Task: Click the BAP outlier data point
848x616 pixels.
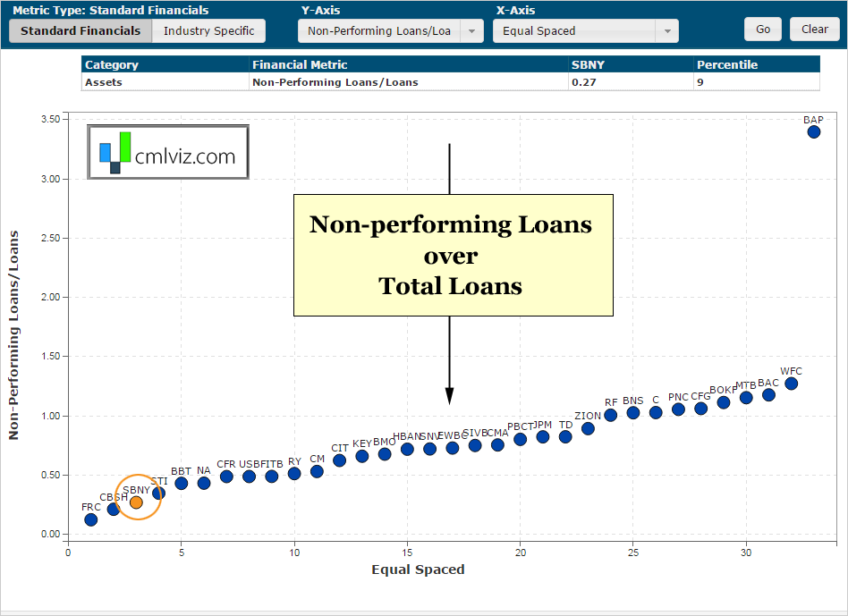Action: pos(813,131)
